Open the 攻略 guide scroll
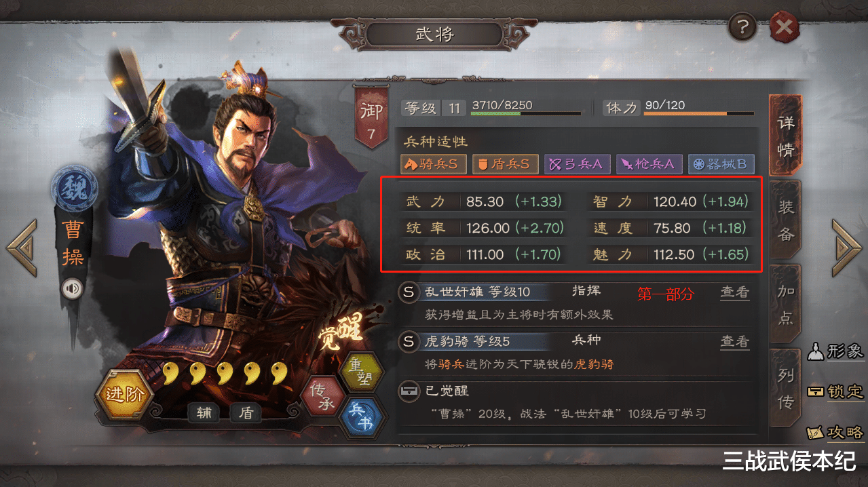This screenshot has width=868, height=487. (x=835, y=432)
